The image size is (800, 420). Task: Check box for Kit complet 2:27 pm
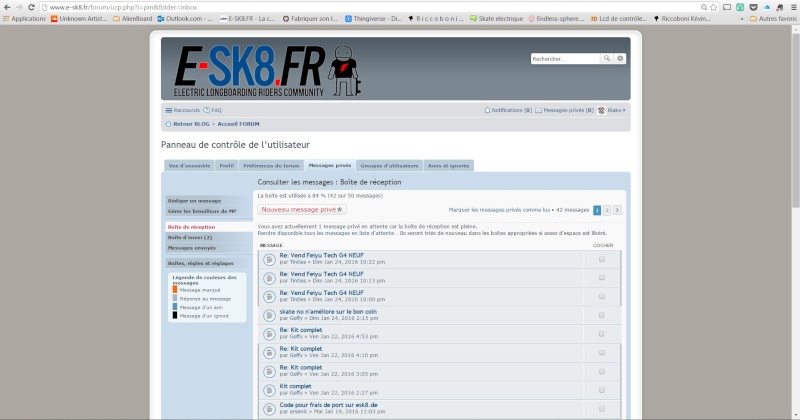click(602, 390)
